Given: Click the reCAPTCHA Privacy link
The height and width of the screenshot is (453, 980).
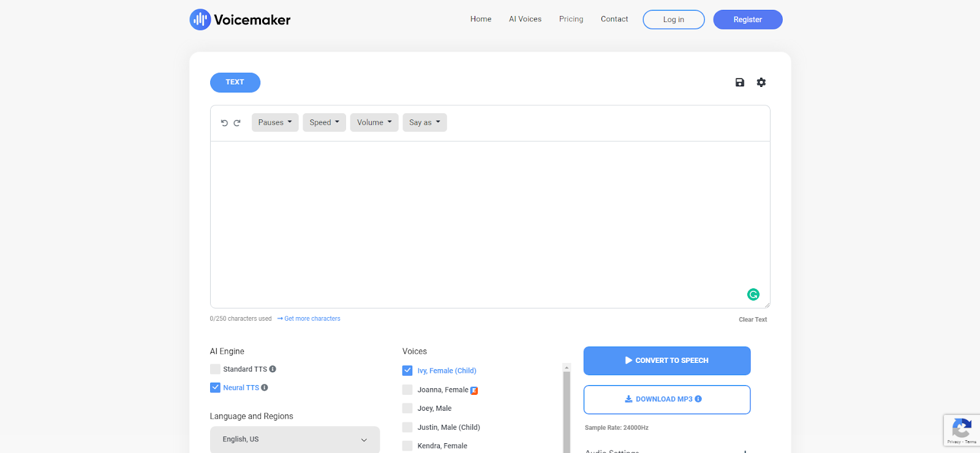Looking at the screenshot, I should point(954,442).
